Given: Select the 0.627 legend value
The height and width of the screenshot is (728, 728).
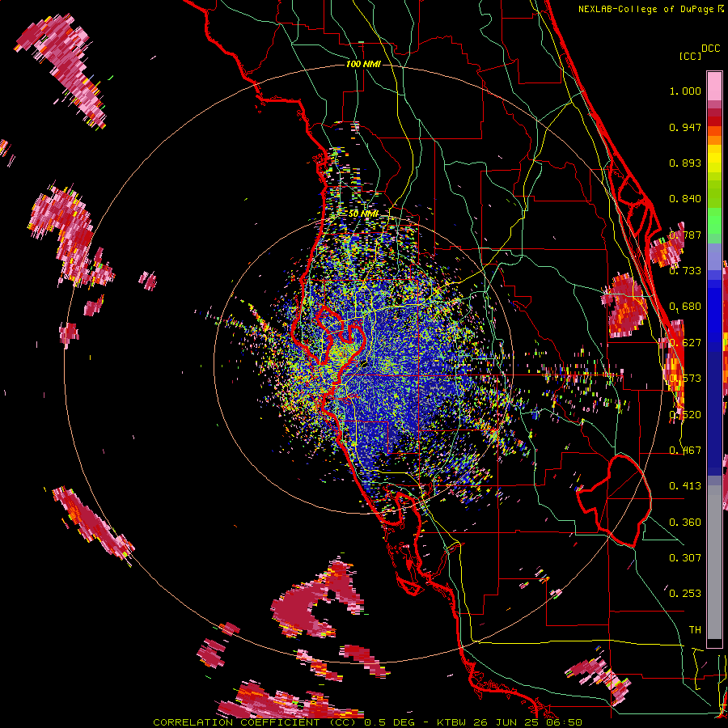Looking at the screenshot, I should [685, 343].
